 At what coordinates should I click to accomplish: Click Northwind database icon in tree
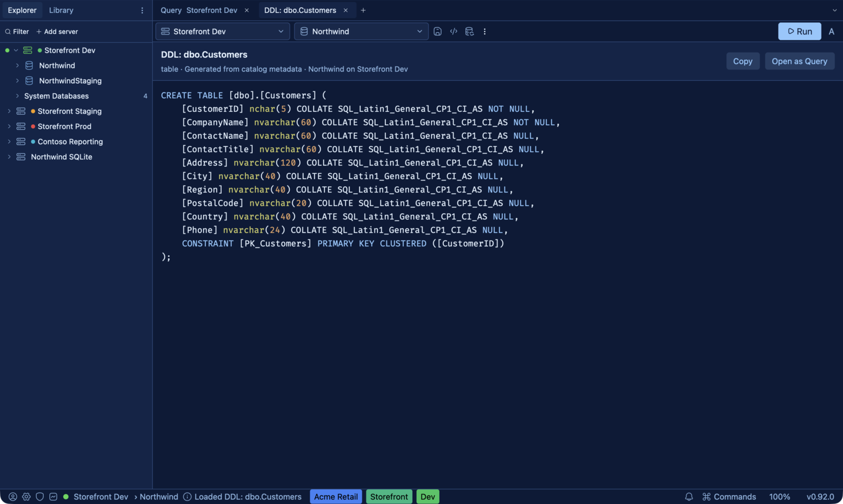click(x=29, y=66)
